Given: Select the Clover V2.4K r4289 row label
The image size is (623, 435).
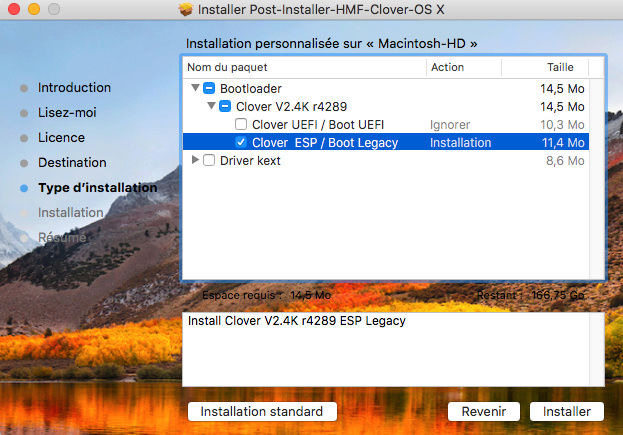Looking at the screenshot, I should coord(291,106).
